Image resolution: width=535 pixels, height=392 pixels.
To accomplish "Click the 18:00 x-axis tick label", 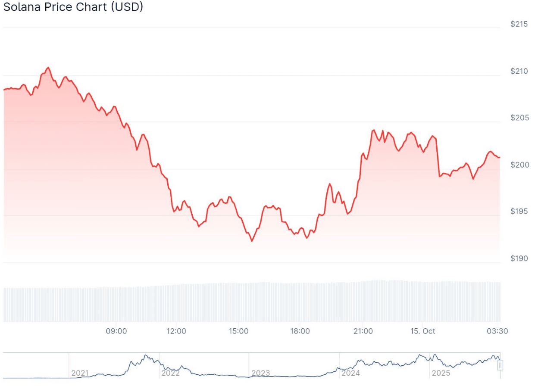I will pyautogui.click(x=300, y=331).
